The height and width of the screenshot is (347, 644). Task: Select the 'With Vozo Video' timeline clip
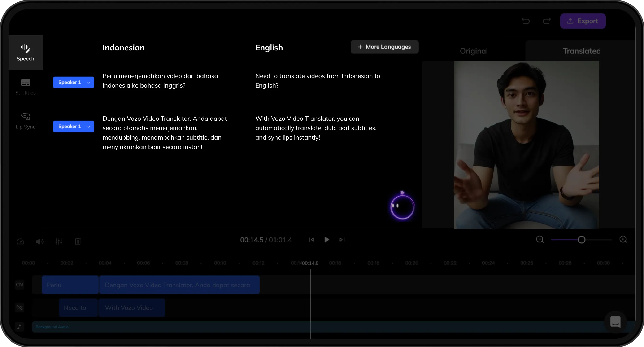point(132,308)
